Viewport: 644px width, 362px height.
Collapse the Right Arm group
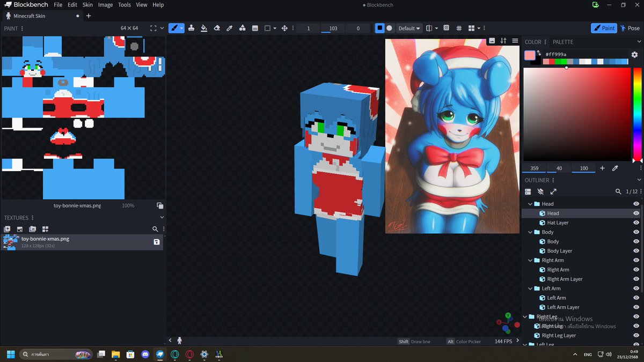530,260
